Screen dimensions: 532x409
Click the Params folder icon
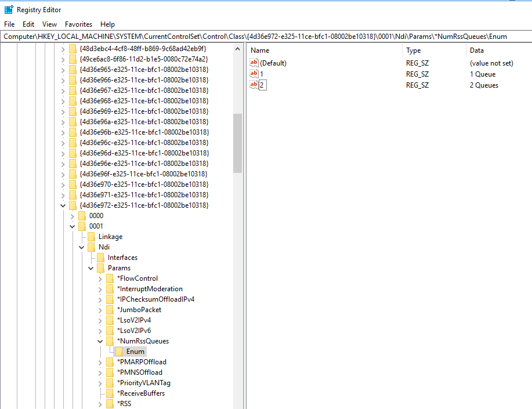pyautogui.click(x=101, y=268)
